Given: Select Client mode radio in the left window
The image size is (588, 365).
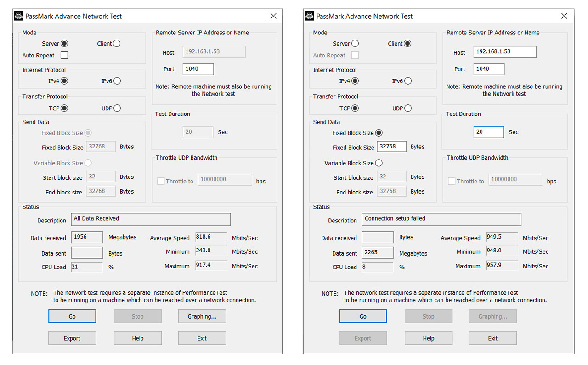Looking at the screenshot, I should [x=117, y=44].
